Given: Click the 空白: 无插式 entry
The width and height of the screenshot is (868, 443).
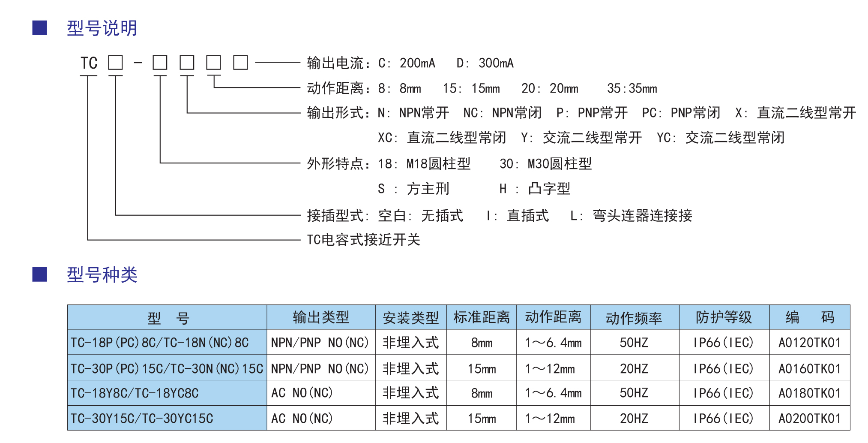Looking at the screenshot, I should pyautogui.click(x=421, y=216).
